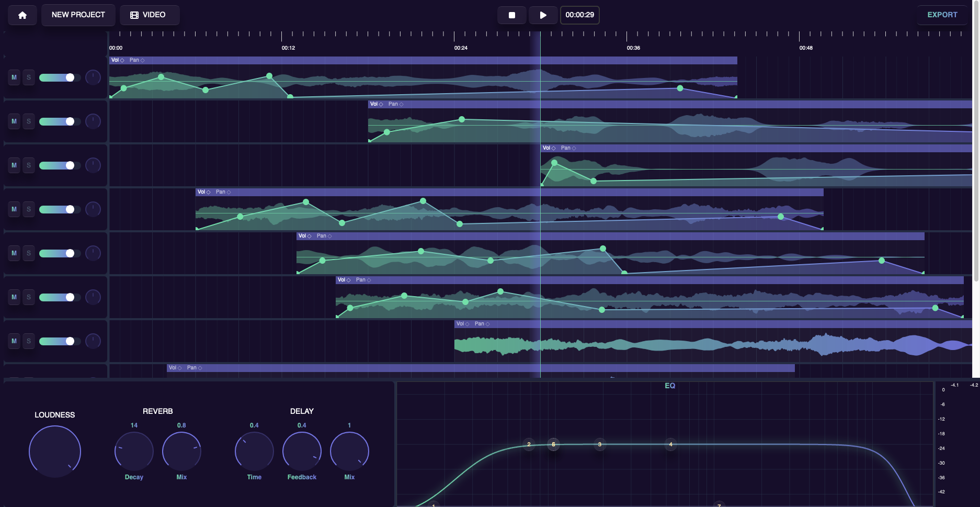
Task: Click the second track pan knob
Action: click(93, 121)
